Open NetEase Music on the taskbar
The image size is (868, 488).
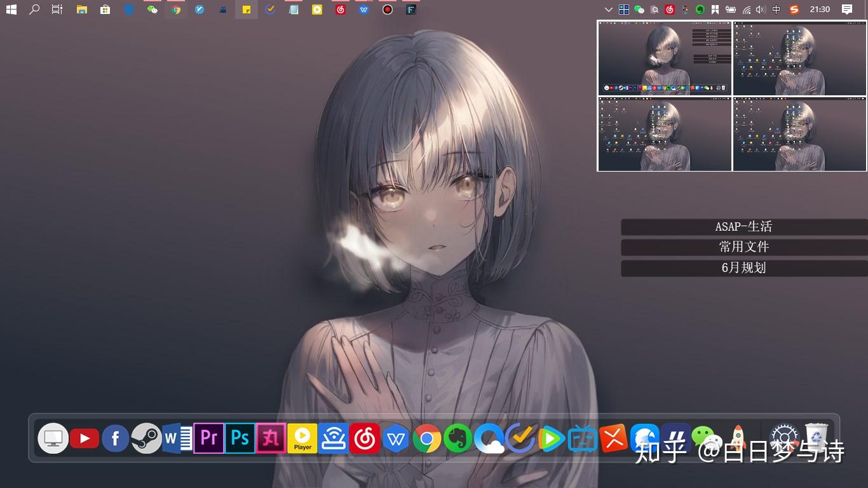(x=341, y=10)
